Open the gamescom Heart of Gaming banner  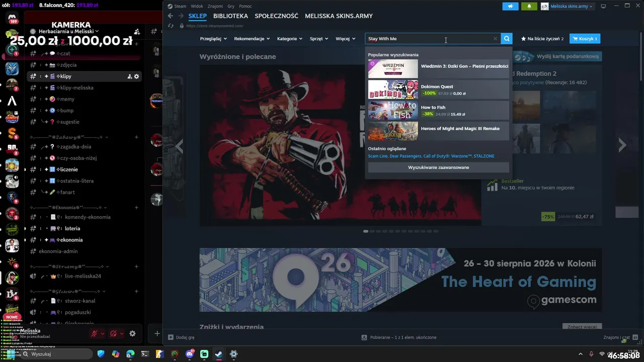pos(400,280)
